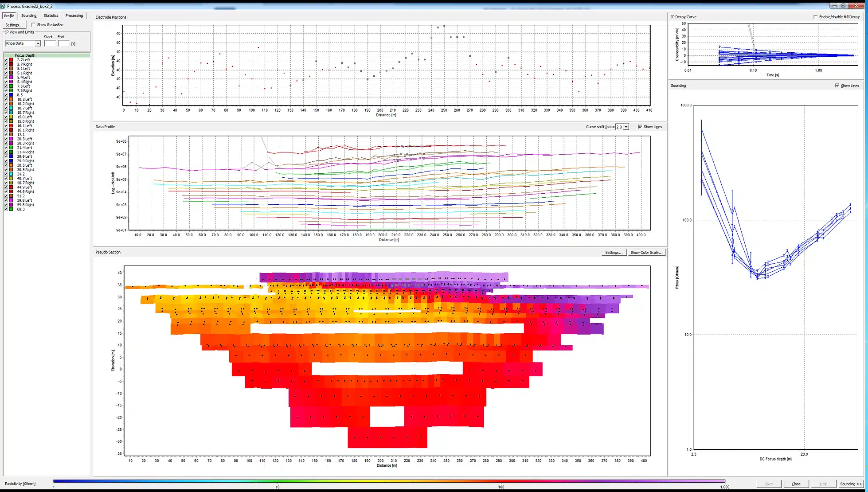
Task: Click the Show Color Scale button
Action: click(646, 252)
